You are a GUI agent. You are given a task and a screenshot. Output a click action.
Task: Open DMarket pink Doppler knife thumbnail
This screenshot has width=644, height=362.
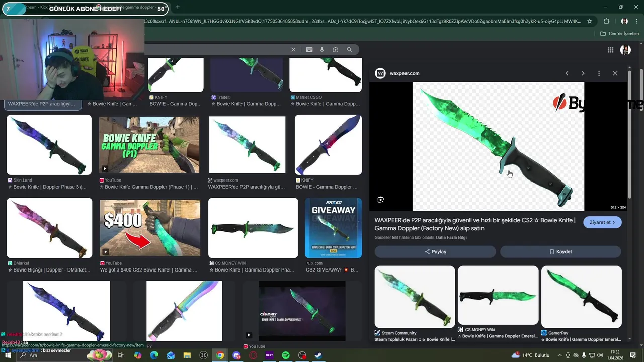pos(49,228)
